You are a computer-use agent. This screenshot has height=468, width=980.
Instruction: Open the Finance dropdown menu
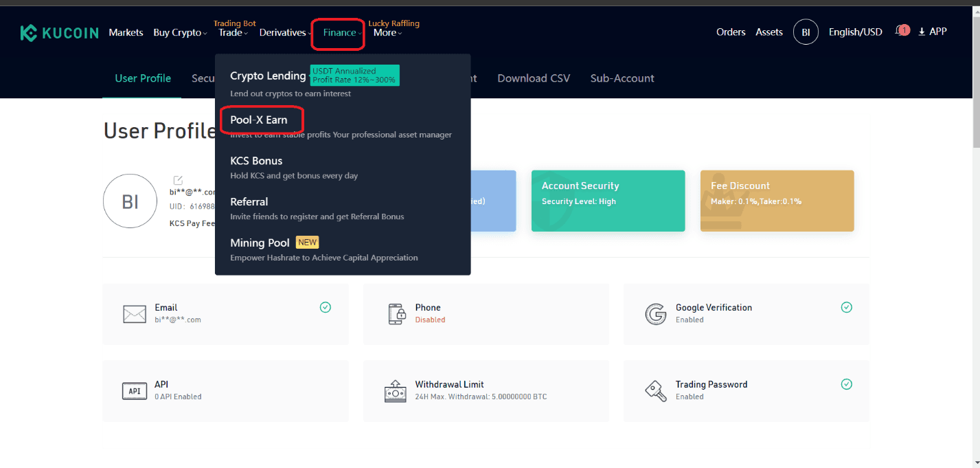point(343,32)
